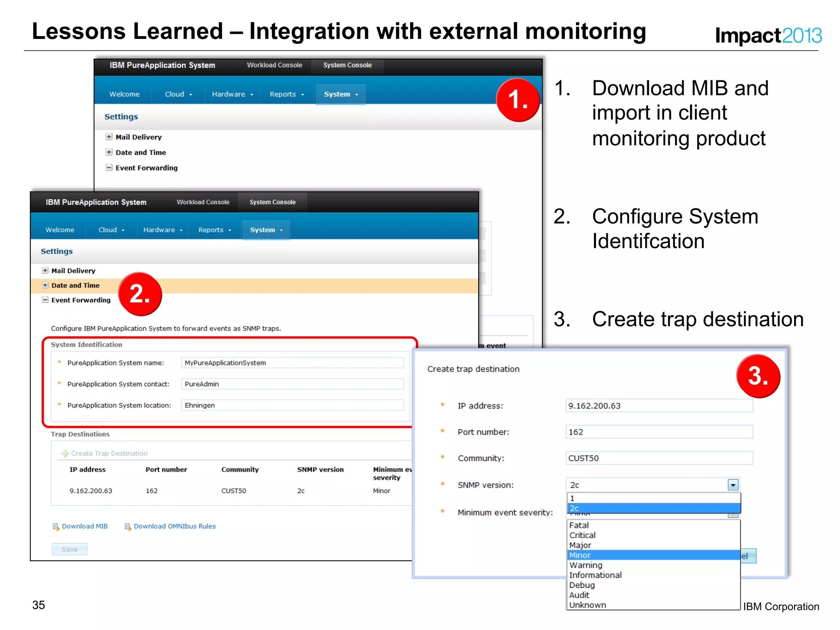Viewport: 840px width, 630px height.
Task: Choose Audit severity from the list
Action: 654,595
